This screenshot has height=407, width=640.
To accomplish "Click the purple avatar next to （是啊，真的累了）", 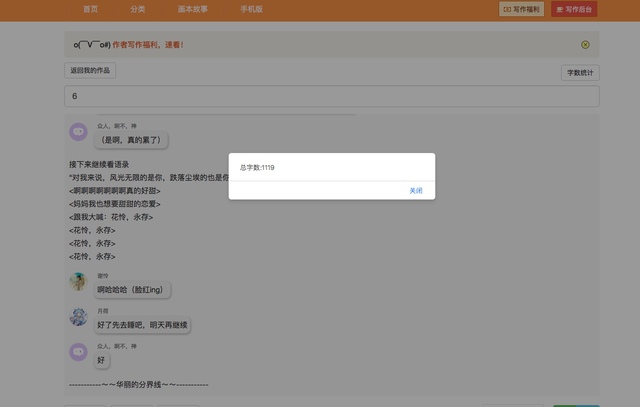I will (78, 132).
